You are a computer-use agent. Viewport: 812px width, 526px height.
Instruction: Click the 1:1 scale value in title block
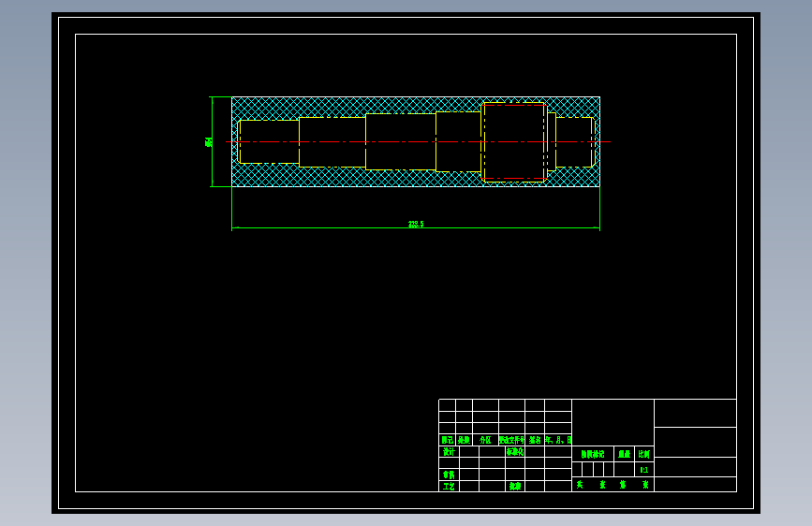tap(644, 470)
